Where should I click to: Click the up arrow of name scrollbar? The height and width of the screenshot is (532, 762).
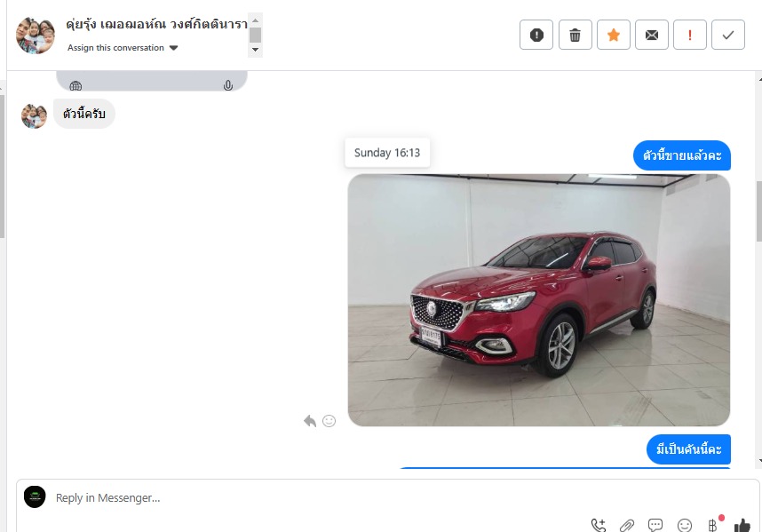click(x=256, y=20)
